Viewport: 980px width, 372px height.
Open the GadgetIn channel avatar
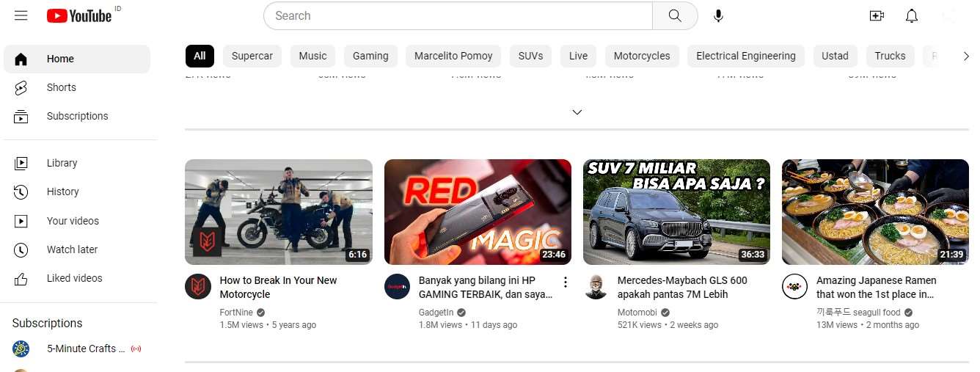tap(397, 286)
